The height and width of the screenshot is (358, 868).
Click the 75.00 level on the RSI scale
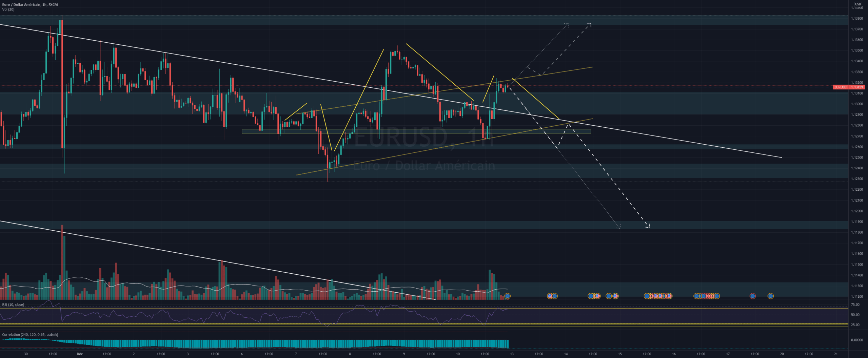pyautogui.click(x=855, y=305)
